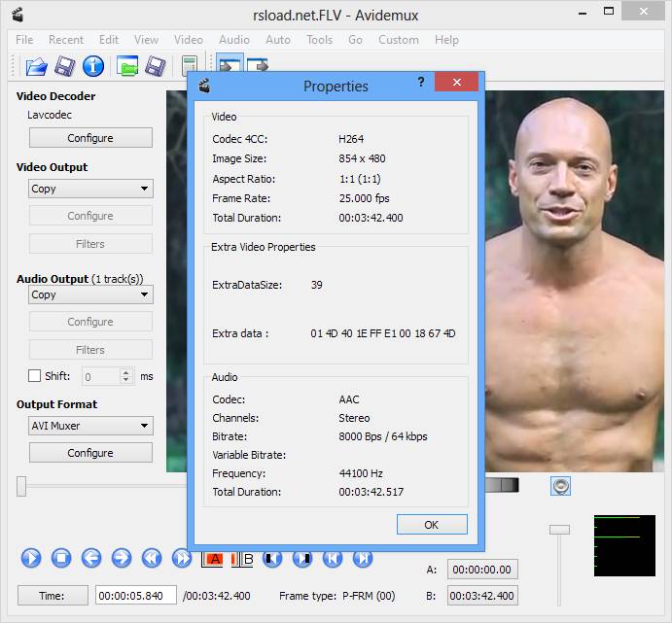Click the Shift milliseconds input field
The width and height of the screenshot is (672, 623).
(101, 377)
